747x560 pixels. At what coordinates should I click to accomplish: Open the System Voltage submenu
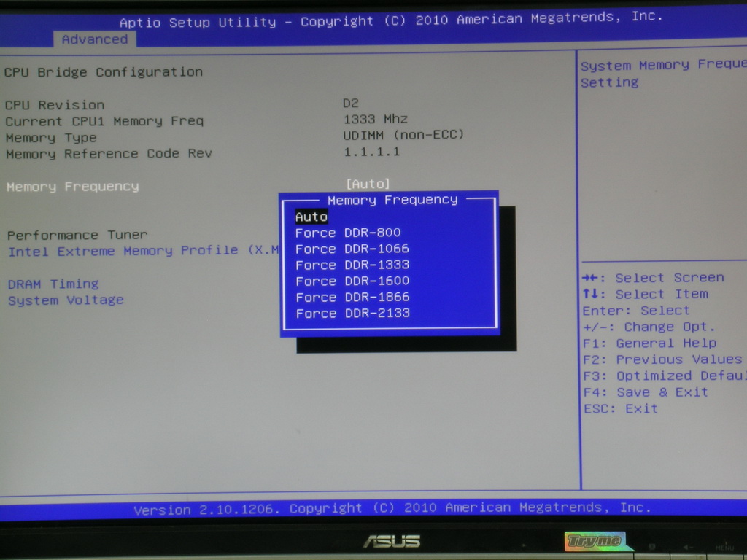click(66, 300)
